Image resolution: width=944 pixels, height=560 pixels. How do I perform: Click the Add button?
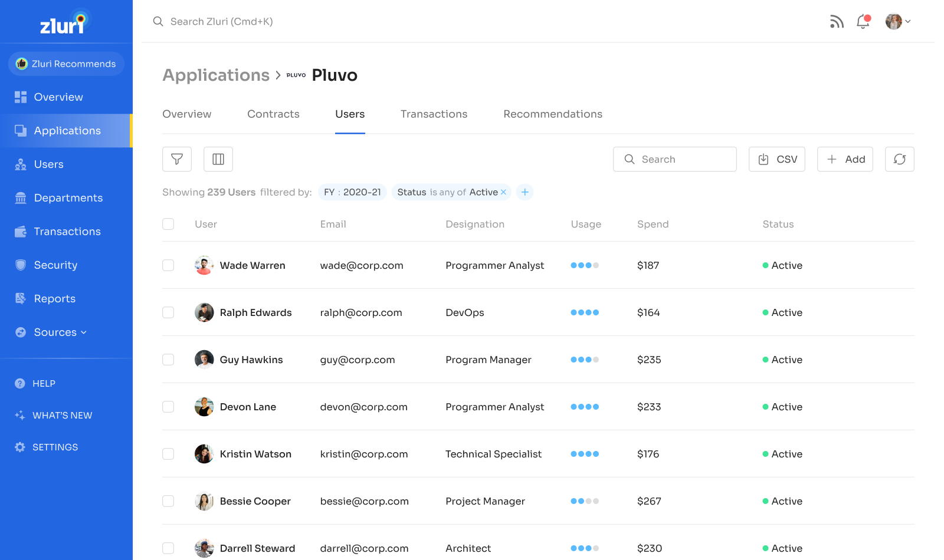[x=845, y=159]
